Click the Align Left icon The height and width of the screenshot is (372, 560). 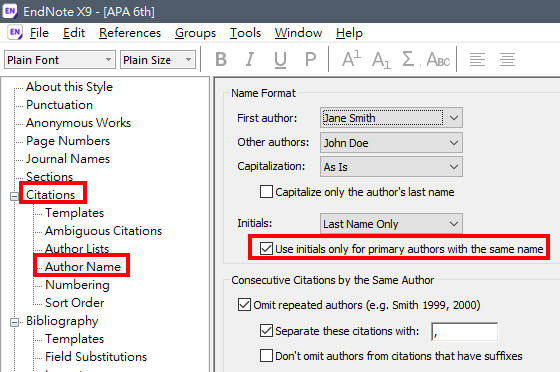(x=477, y=60)
